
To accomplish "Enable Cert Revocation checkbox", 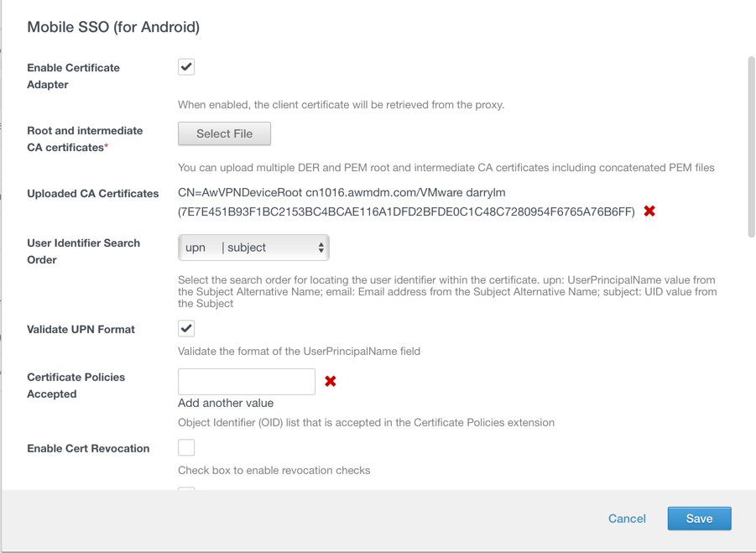I will coord(186,448).
